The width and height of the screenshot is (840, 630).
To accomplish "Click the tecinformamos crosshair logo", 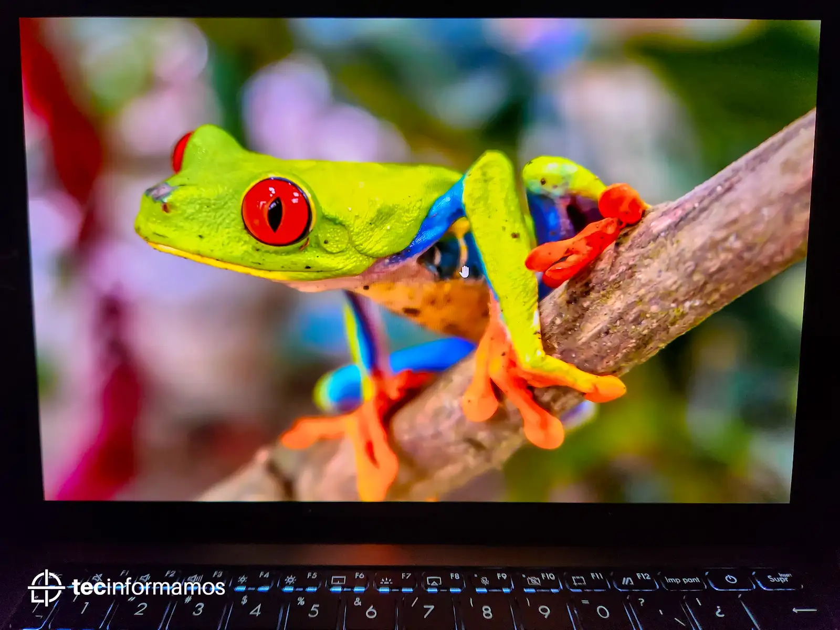I will pyautogui.click(x=46, y=587).
